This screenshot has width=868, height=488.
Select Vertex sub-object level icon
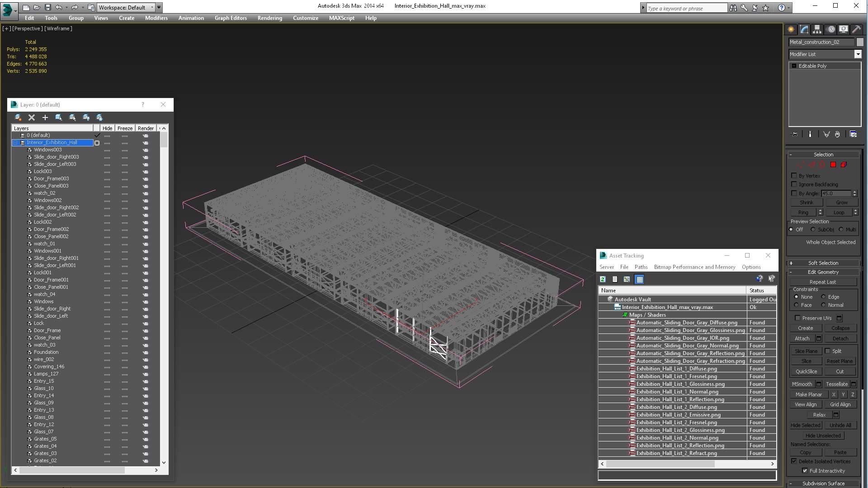(801, 165)
